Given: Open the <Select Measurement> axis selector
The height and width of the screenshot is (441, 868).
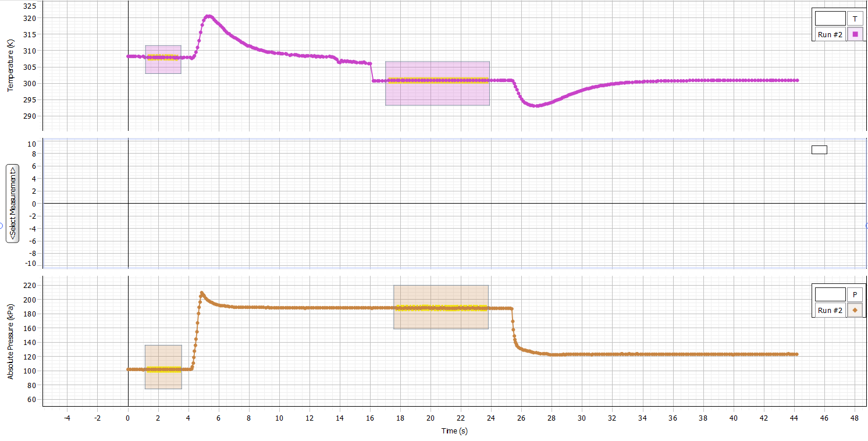Looking at the screenshot, I should (x=13, y=203).
